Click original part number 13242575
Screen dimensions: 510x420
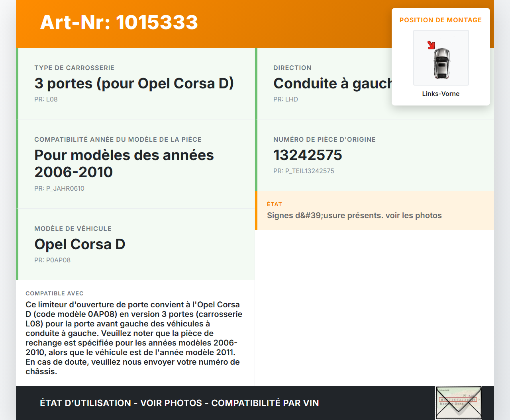(x=308, y=155)
